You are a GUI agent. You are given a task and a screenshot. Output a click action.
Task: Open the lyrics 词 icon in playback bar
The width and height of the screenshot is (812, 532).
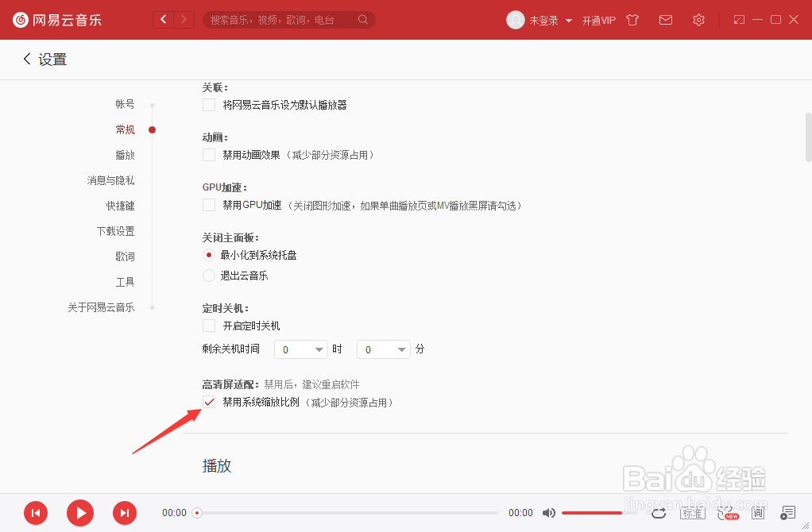pyautogui.click(x=758, y=513)
